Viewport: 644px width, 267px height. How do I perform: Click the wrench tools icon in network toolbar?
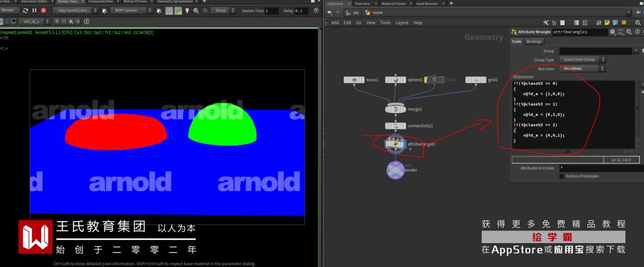[x=546, y=23]
